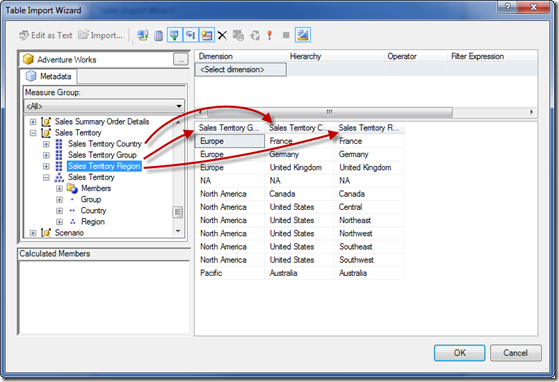Click the Add Calculated Member calculator icon
Image resolution: width=559 pixels, height=382 pixels.
[159, 35]
